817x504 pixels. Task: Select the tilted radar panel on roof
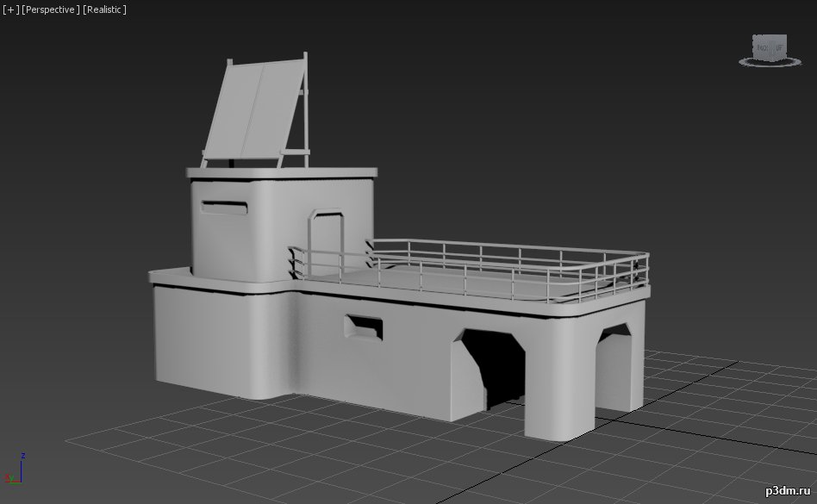(x=250, y=112)
